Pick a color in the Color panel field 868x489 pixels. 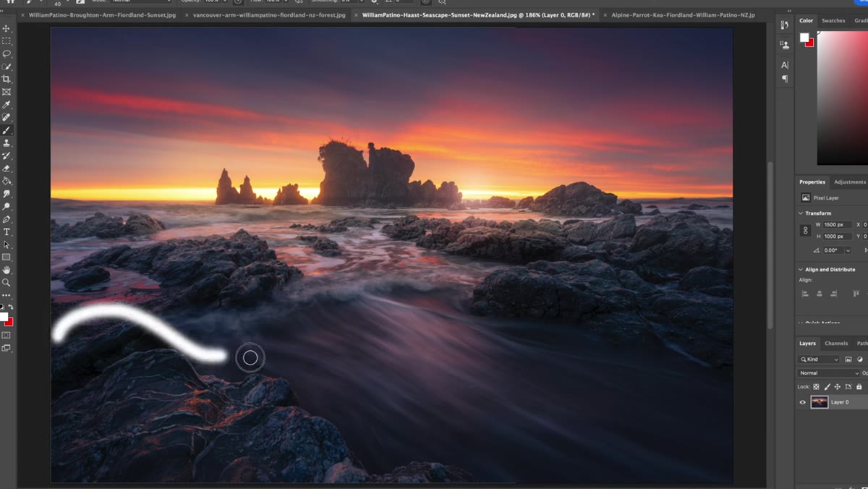point(843,98)
